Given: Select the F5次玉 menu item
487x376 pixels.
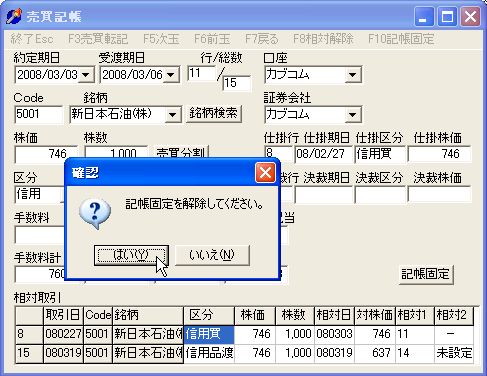Looking at the screenshot, I should [x=161, y=39].
